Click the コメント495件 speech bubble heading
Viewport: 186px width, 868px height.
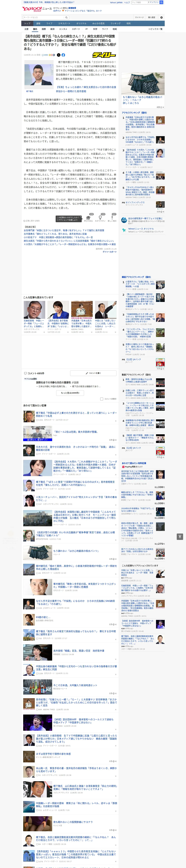point(34,373)
